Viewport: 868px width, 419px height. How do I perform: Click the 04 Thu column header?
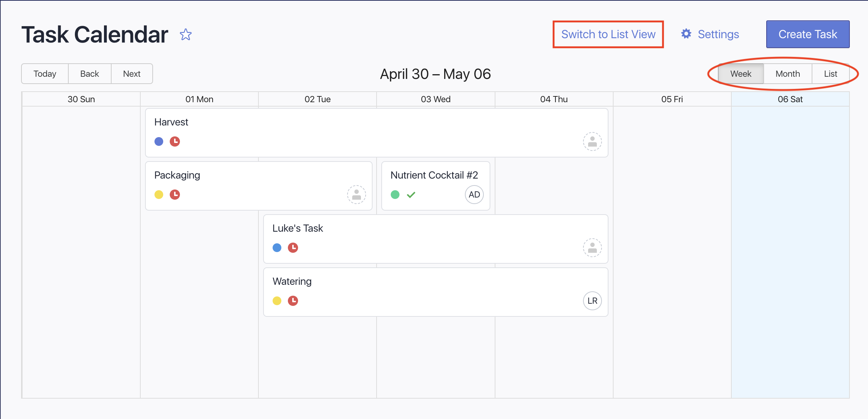point(554,99)
